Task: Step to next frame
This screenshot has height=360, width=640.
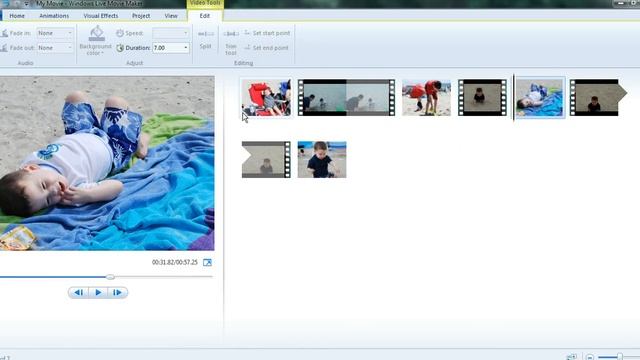Action: coord(117,292)
